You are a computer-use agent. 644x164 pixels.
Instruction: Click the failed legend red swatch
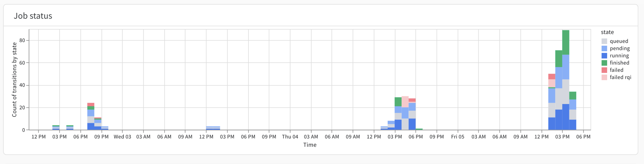point(604,70)
